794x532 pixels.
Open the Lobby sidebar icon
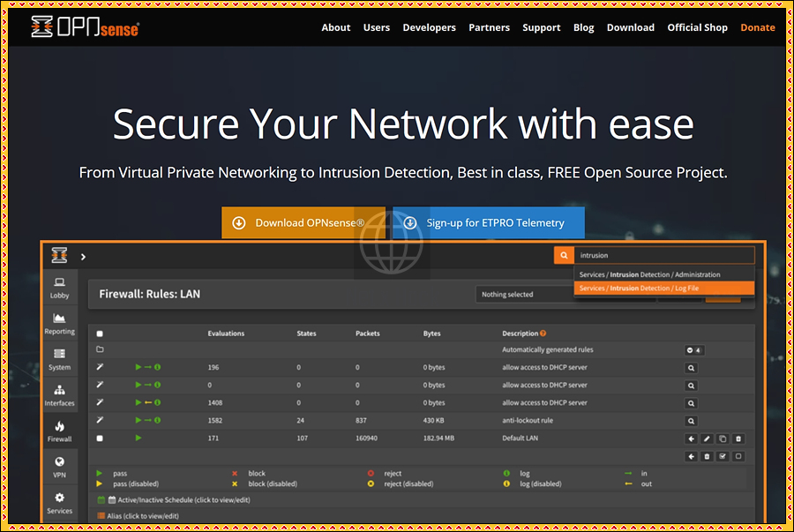pyautogui.click(x=59, y=288)
